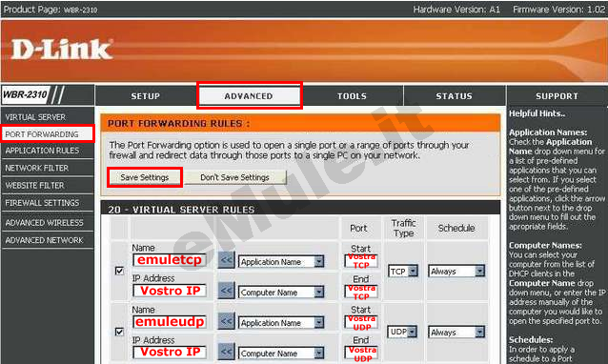Click the D-Link logo in banner

[x=62, y=50]
